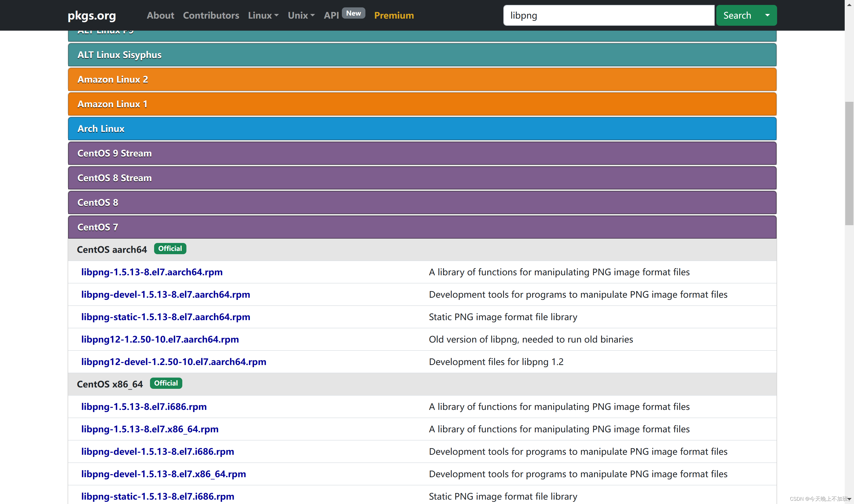Click the New badge next to API
The height and width of the screenshot is (504, 854).
tap(353, 13)
